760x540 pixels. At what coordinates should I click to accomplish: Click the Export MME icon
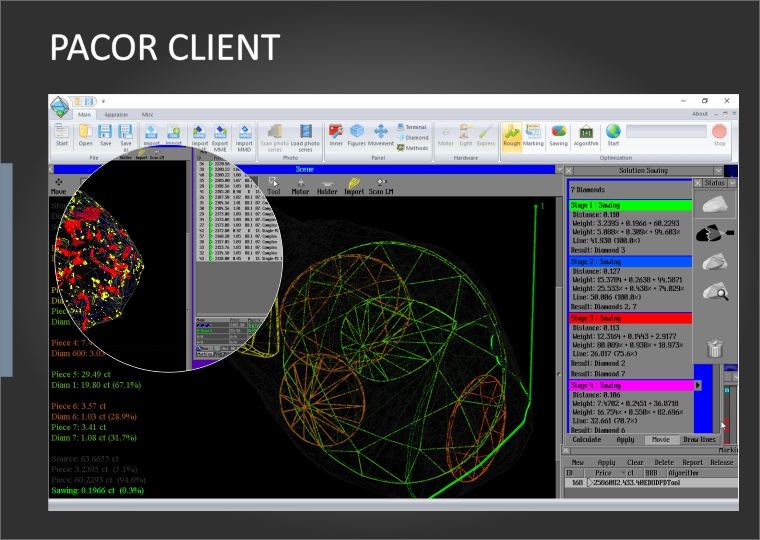pyautogui.click(x=220, y=138)
